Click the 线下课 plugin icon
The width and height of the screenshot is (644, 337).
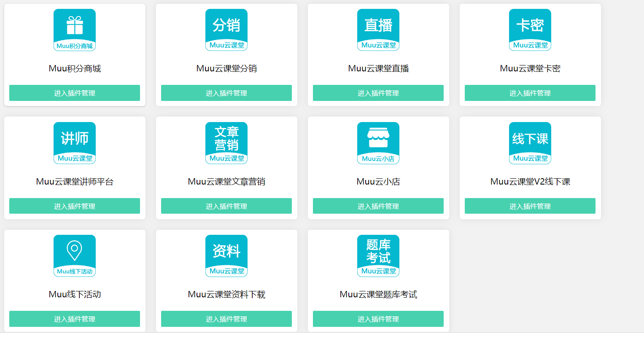(x=530, y=143)
